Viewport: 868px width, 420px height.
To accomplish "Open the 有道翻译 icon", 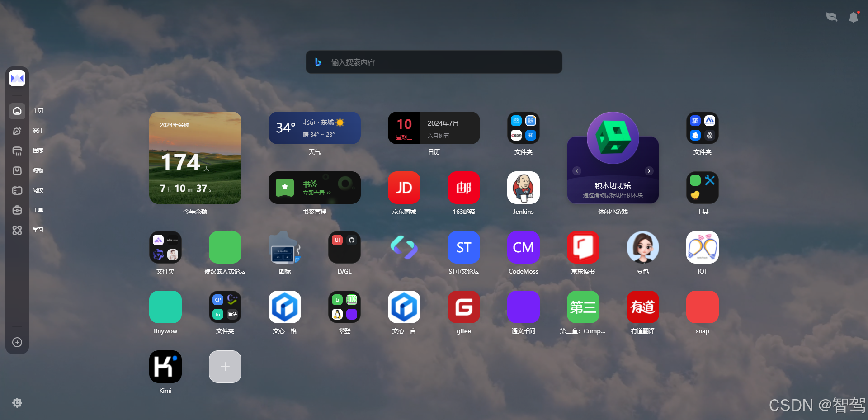I will [x=643, y=307].
